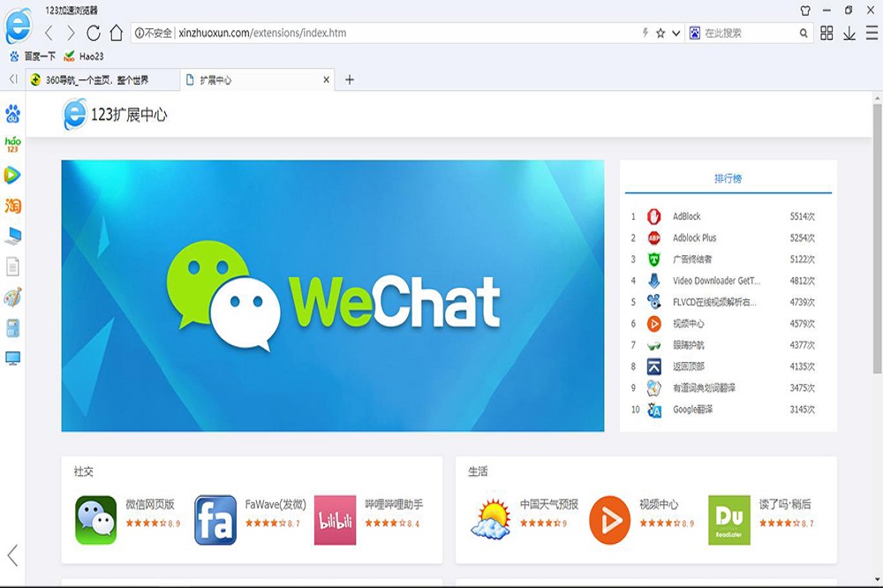Open the WeChat web version extension icon
This screenshot has width=883, height=588.
[x=96, y=519]
